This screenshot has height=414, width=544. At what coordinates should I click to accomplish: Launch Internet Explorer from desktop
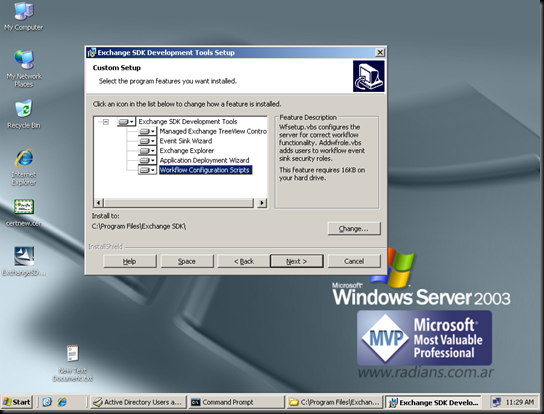tap(24, 167)
